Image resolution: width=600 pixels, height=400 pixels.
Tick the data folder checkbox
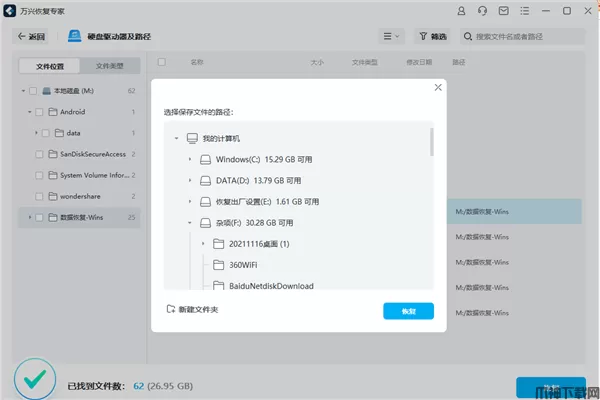(46, 133)
